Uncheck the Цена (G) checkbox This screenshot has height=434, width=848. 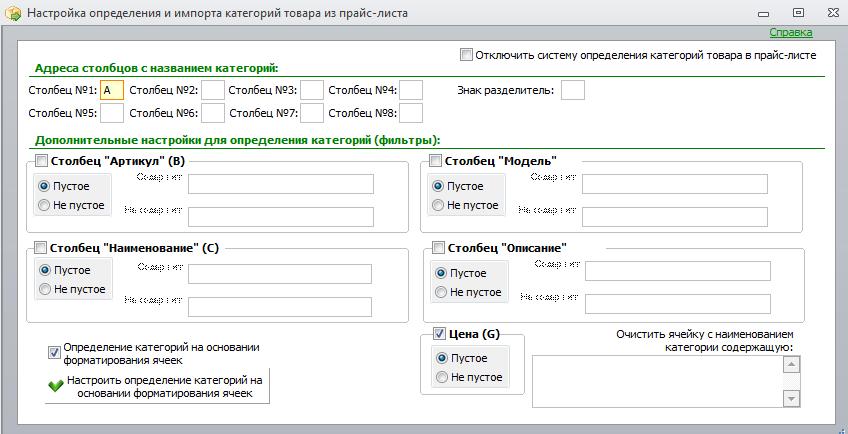[x=439, y=334]
